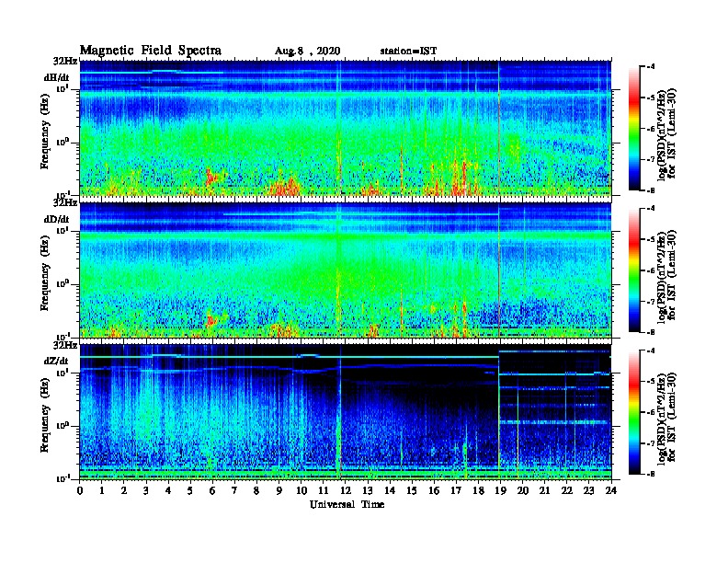Click the "station=IST" label
Viewport: 728px width, 563px height.
(408, 52)
